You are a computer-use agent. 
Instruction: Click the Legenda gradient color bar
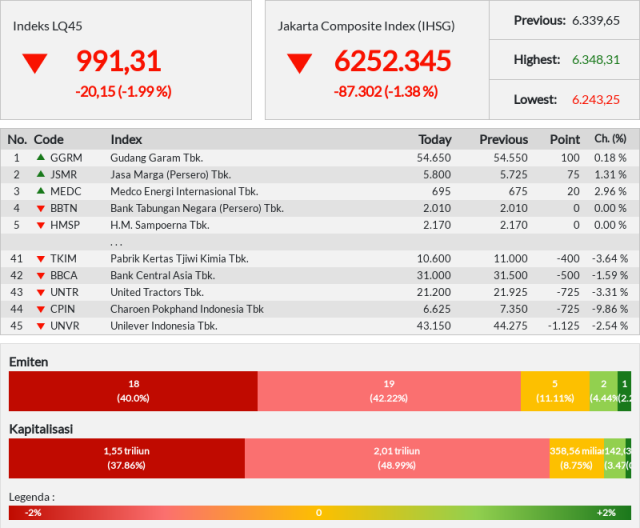coord(320,513)
